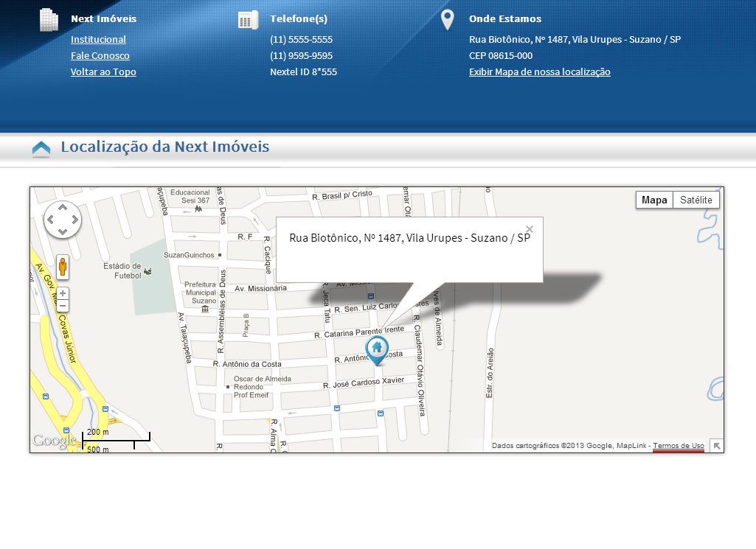Collapse the map section with the blue chevron
The image size is (756, 549).
41,148
